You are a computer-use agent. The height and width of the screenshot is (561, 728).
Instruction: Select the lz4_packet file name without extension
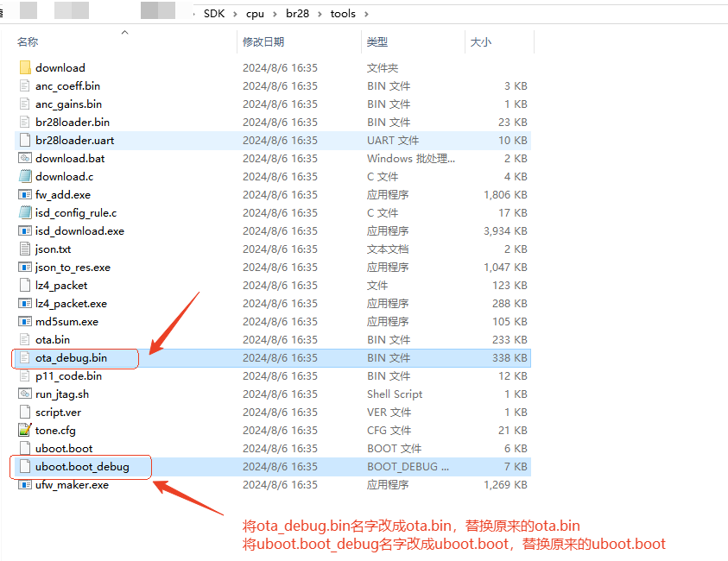point(61,286)
